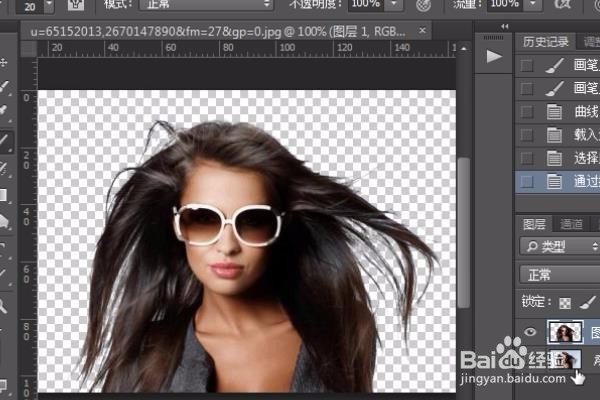Close the u=65152013 document tab
The image size is (600, 400).
pos(422,30)
